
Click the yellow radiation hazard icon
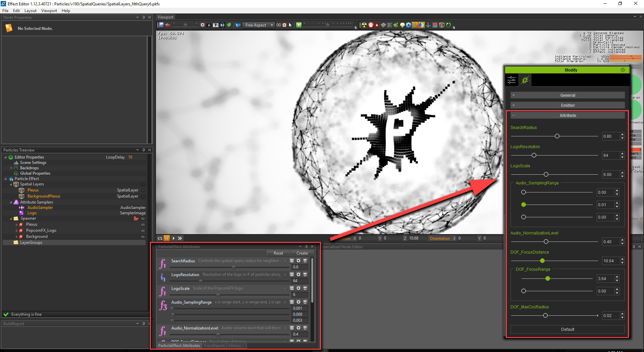tap(364, 25)
